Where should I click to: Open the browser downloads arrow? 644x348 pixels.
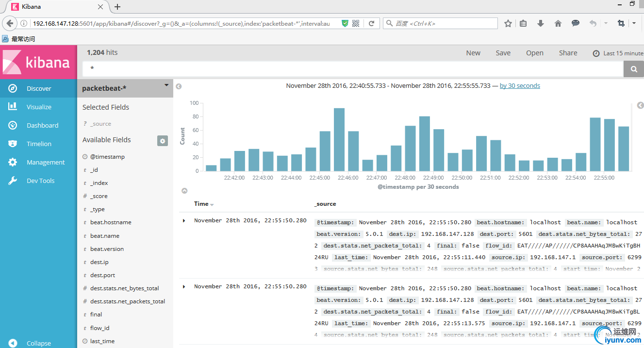click(x=540, y=23)
